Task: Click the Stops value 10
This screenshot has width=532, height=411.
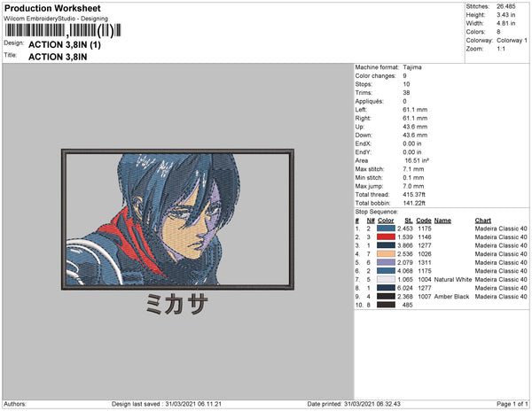Action: [x=406, y=84]
